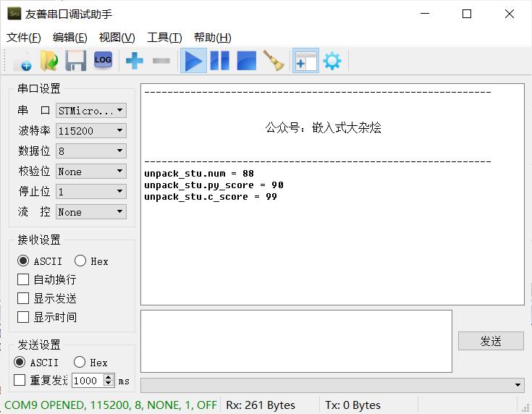Screen dimensions: 532x414
Task: Save with the floppy disk icon
Action: pos(75,61)
